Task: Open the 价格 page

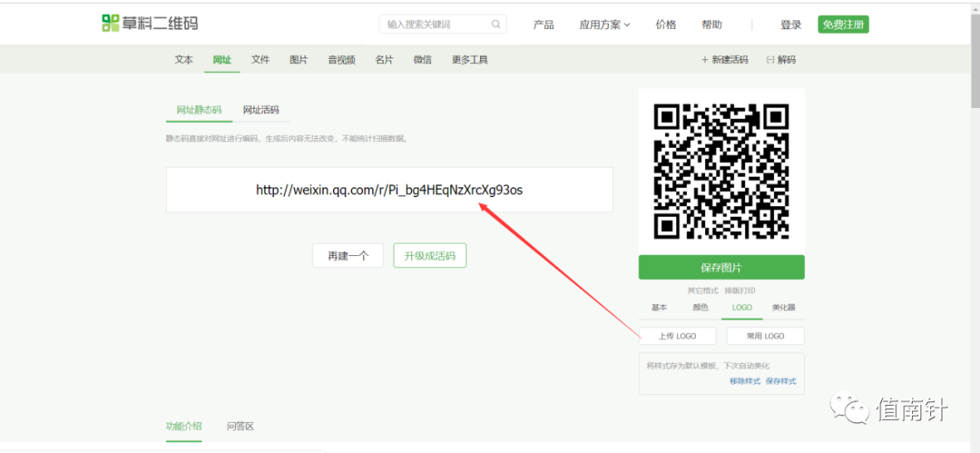Action: pyautogui.click(x=666, y=25)
